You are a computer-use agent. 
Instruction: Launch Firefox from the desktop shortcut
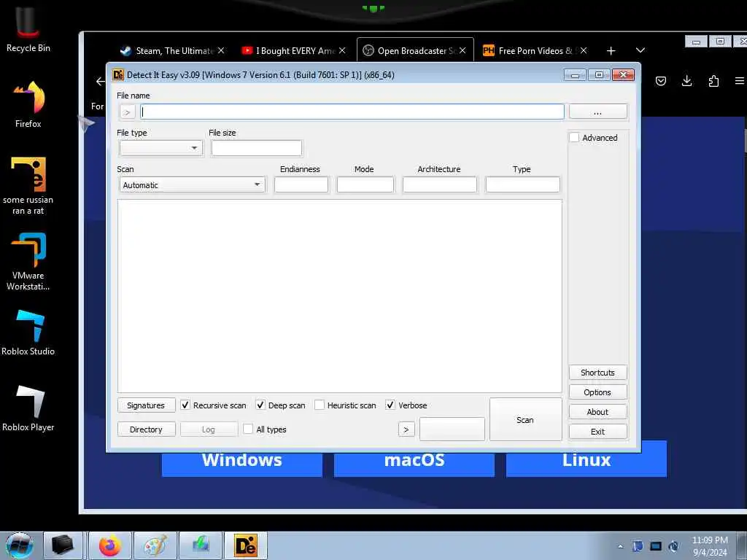point(28,105)
